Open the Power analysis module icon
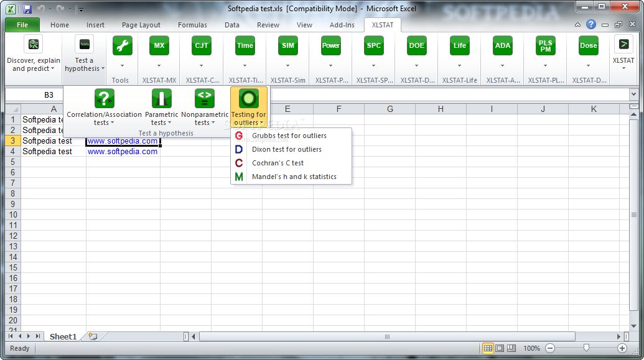644x360 pixels. (x=330, y=45)
